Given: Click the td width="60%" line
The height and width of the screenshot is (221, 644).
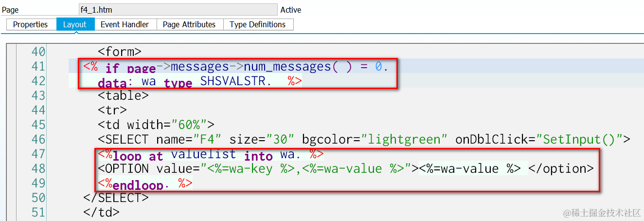Looking at the screenshot, I should click(x=156, y=125).
